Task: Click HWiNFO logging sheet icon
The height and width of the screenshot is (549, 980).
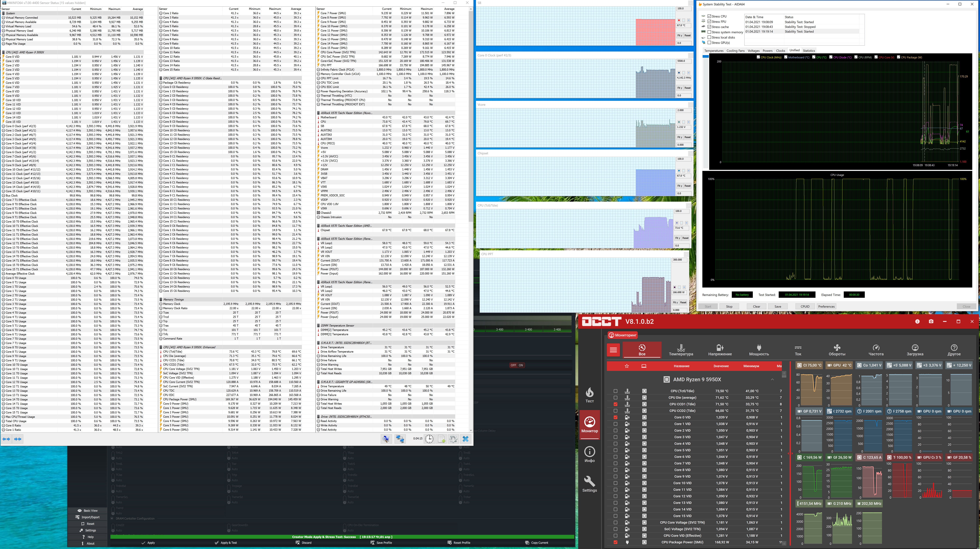Action: click(x=441, y=439)
